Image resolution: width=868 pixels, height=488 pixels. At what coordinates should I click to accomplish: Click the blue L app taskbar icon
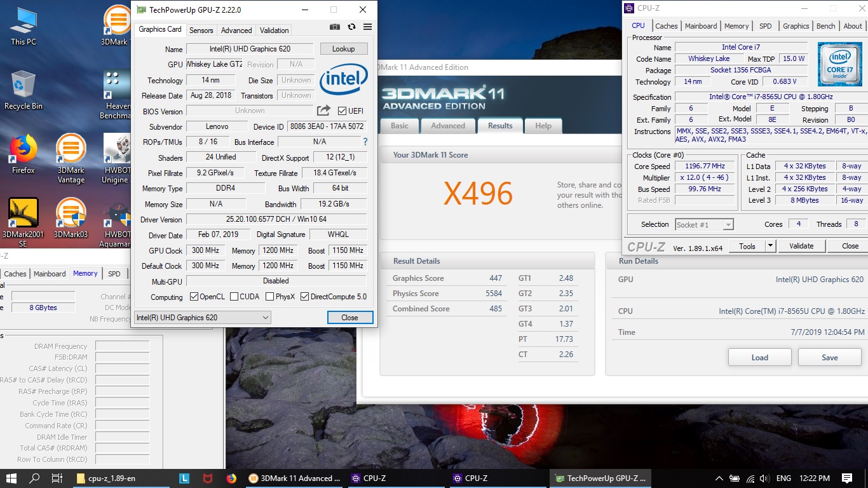click(x=184, y=478)
